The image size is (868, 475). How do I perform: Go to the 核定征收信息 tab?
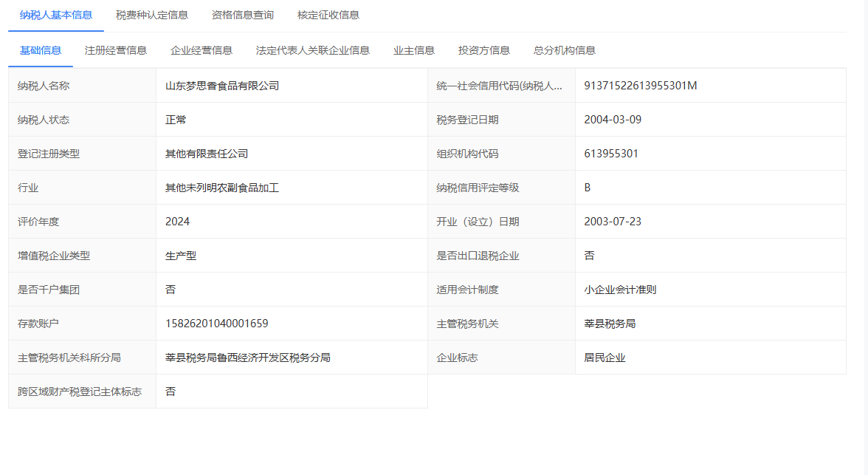(x=328, y=15)
